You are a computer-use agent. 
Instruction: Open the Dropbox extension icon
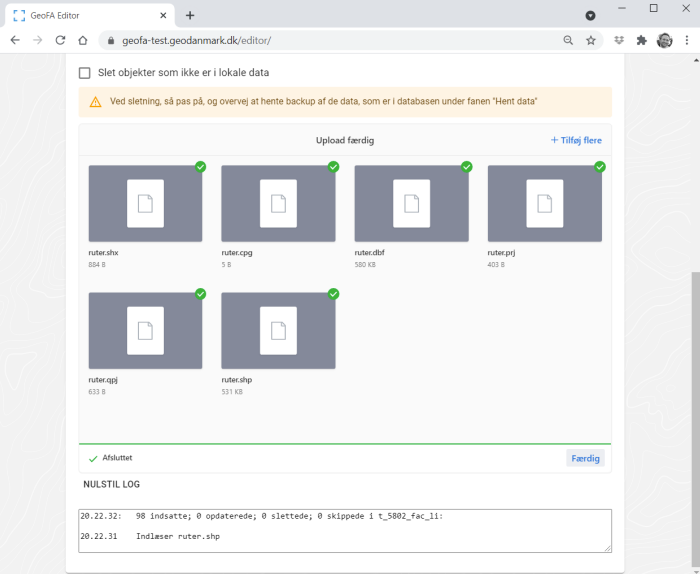[619, 41]
